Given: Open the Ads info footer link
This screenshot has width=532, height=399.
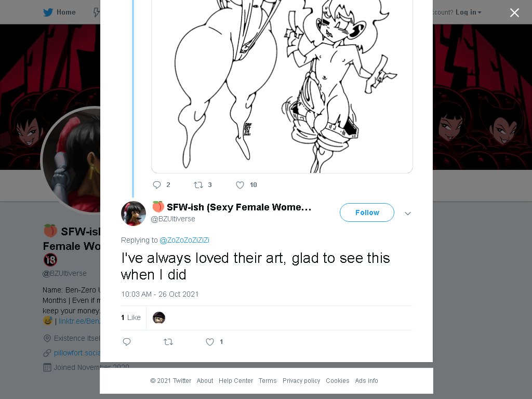Looking at the screenshot, I should (366, 381).
